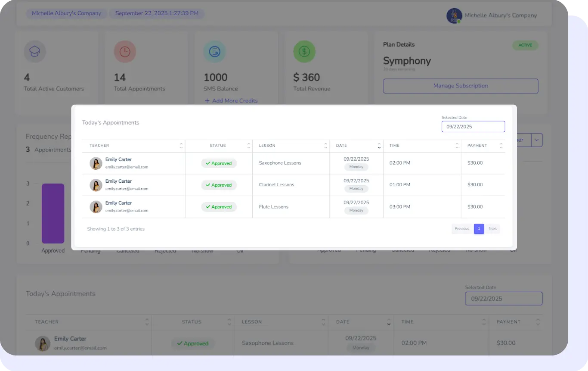This screenshot has height=371, width=588.
Task: Click the purple Approved bar in chart
Action: 53,213
